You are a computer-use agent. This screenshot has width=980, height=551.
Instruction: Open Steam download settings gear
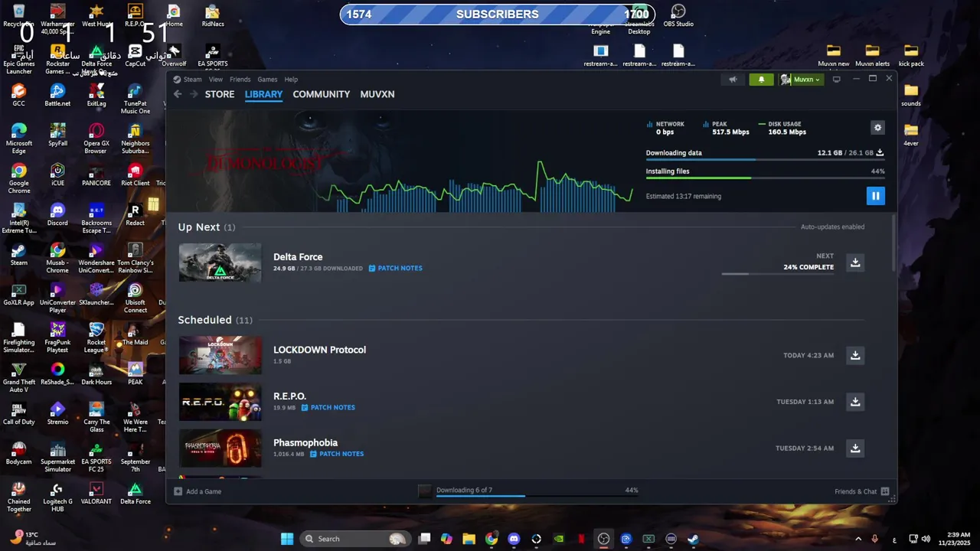click(877, 128)
